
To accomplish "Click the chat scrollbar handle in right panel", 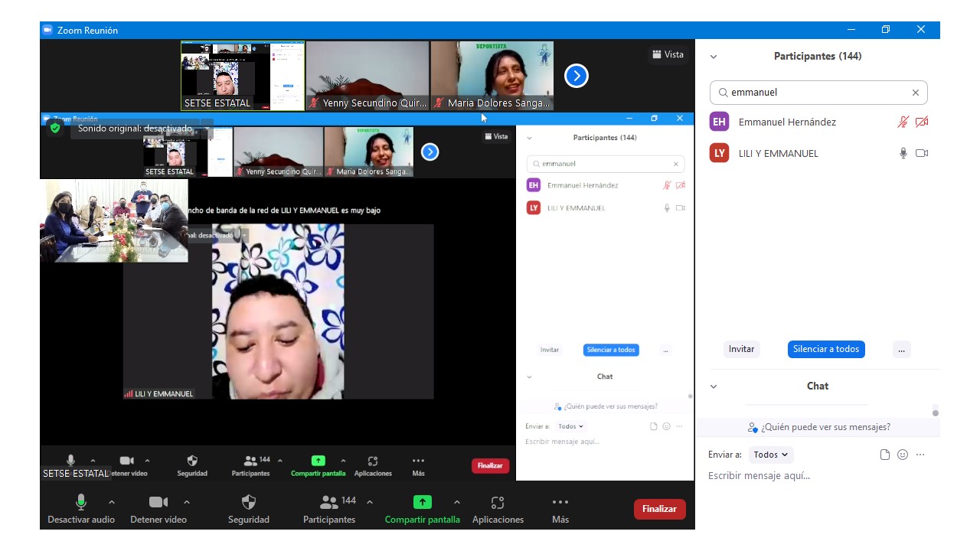I will [x=936, y=412].
